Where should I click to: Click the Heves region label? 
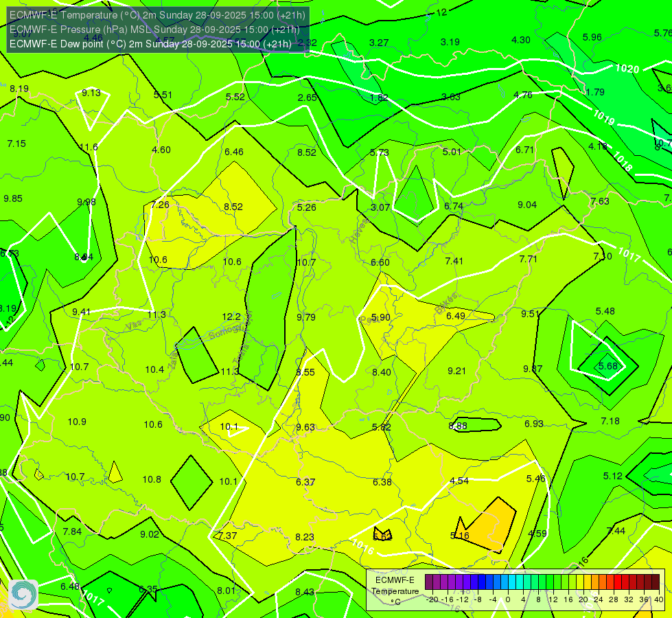pos(359,230)
